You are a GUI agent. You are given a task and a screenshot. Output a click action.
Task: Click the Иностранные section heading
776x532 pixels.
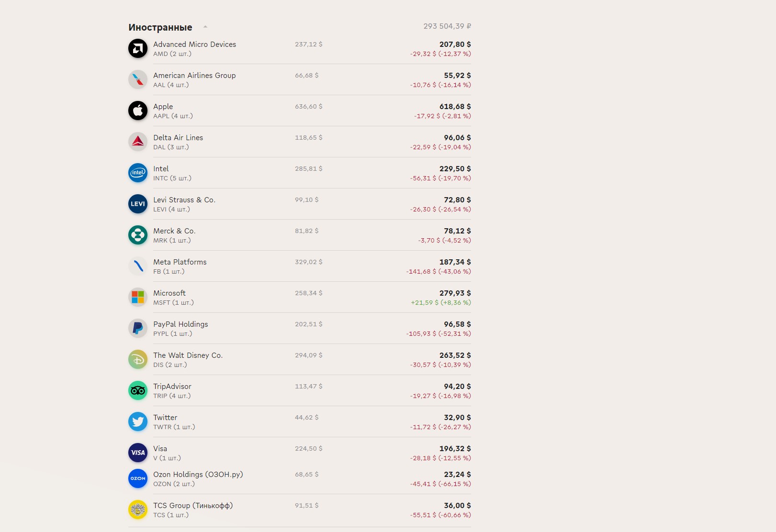point(160,27)
